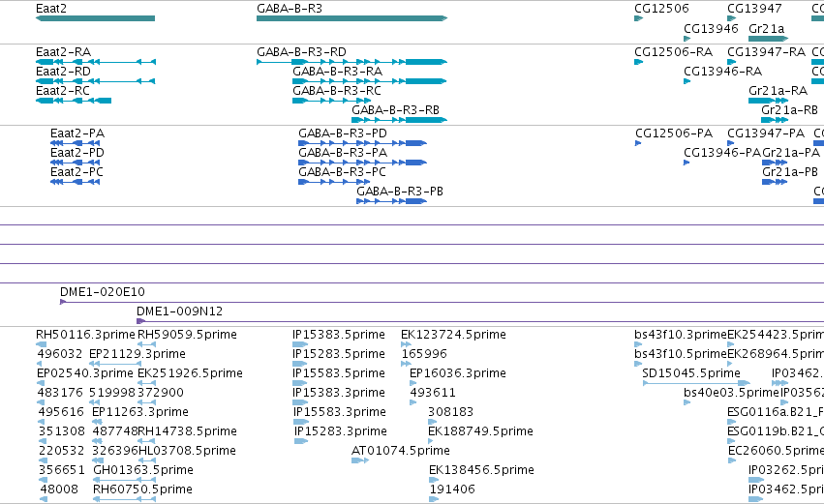This screenshot has height=504, width=824.
Task: Click the CG12506 gene label
Action: [661, 9]
